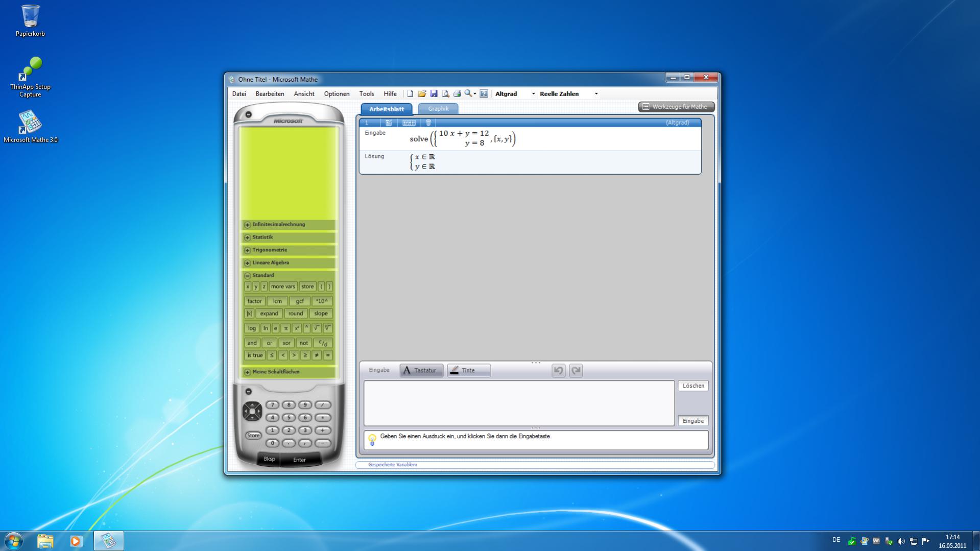This screenshot has width=980, height=551.
Task: Expand the Statistik section
Action: 289,237
